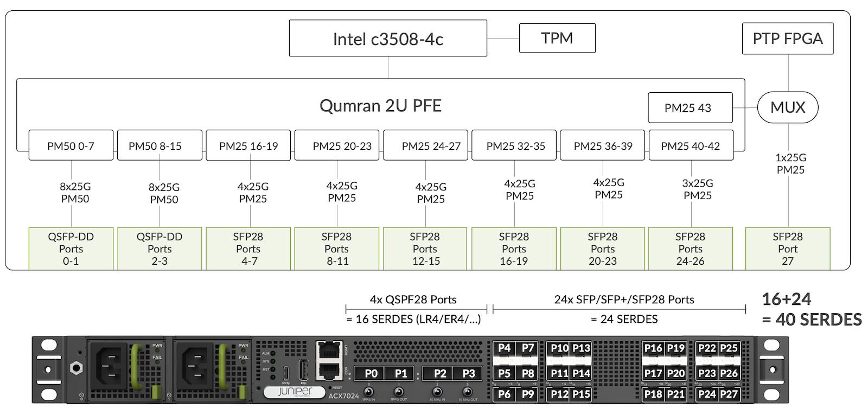Click the 1PPS OUT coaxial connector
The image size is (868, 414).
pos(399,392)
